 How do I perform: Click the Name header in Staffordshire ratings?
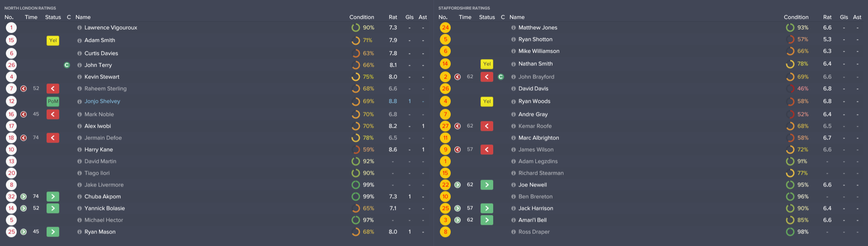517,17
